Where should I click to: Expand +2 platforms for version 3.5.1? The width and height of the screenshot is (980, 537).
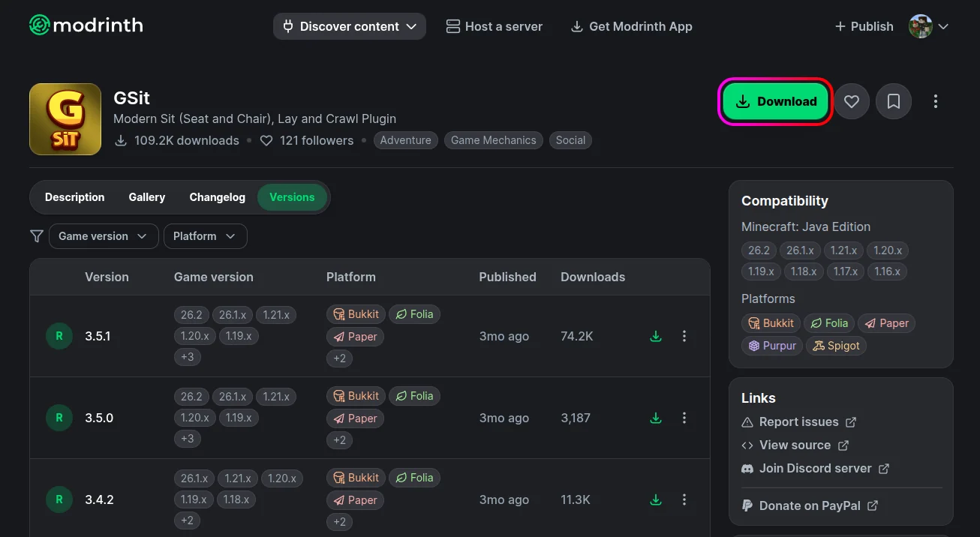340,358
